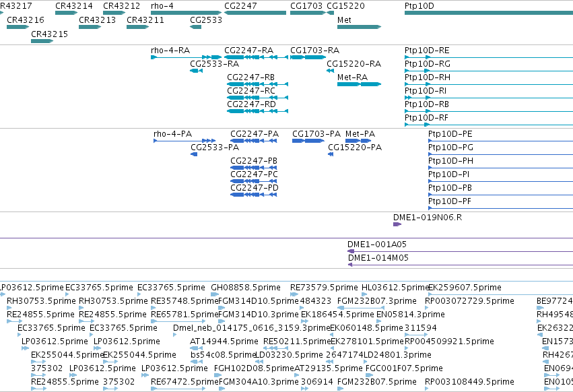Select the CG2247-PB protein label
573x392 pixels.
point(254,161)
